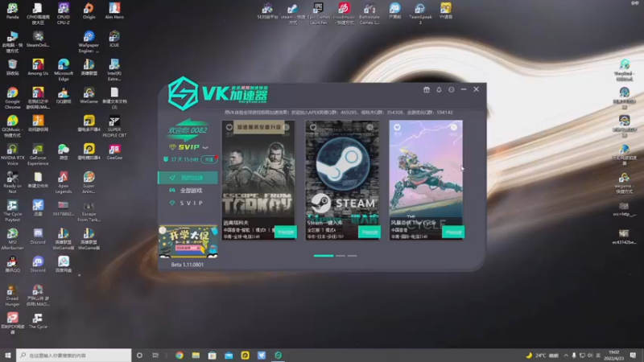Open The Cycle Playtest desktop shortcut
Viewport: 644px width, 362px height.
coord(12,211)
